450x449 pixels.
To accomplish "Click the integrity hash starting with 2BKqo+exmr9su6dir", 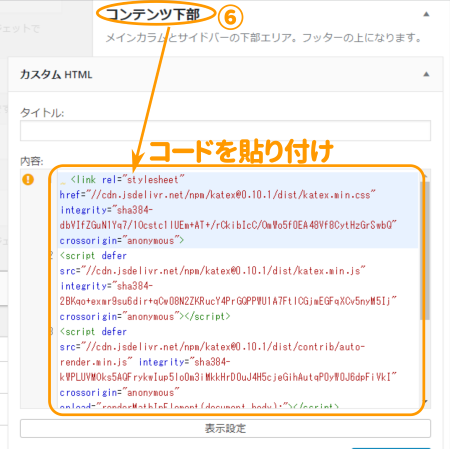I will (x=228, y=301).
